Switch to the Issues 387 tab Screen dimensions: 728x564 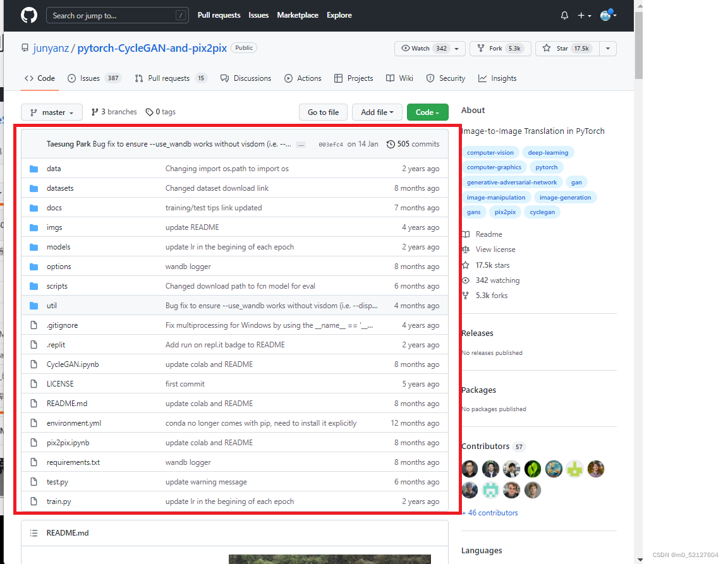[x=94, y=78]
